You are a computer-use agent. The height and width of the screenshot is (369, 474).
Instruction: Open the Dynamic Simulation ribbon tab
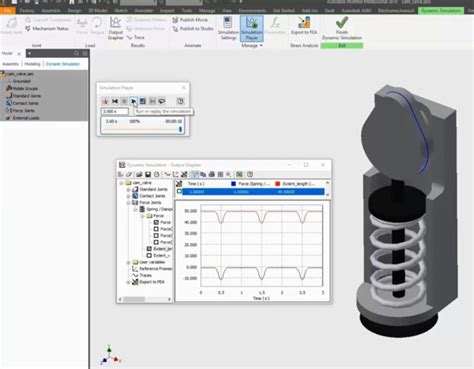pyautogui.click(x=441, y=11)
